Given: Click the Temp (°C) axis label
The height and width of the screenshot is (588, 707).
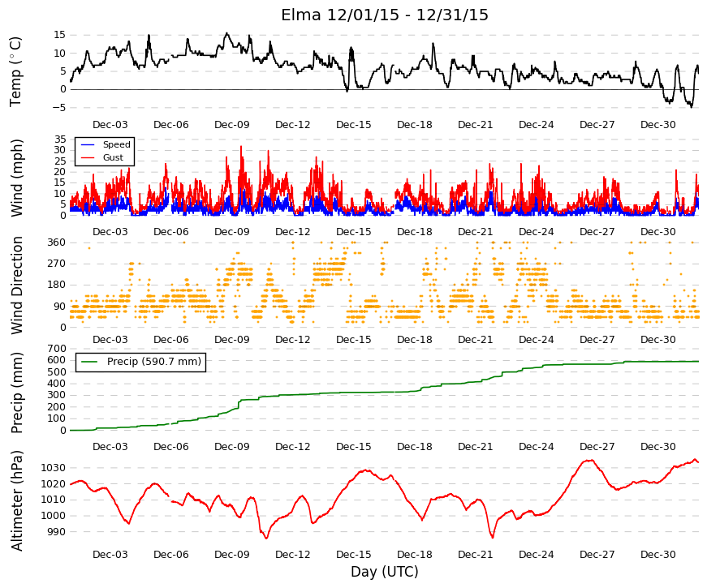Looking at the screenshot, I should click(15, 71).
